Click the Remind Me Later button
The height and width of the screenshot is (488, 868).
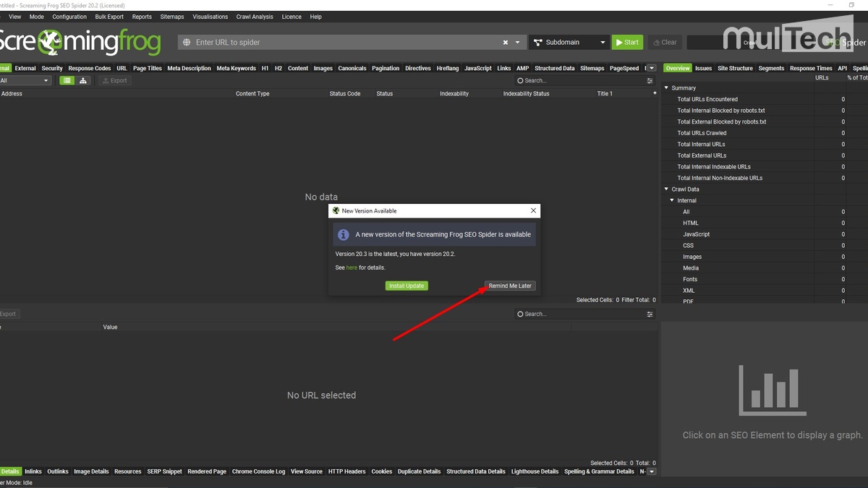510,286
